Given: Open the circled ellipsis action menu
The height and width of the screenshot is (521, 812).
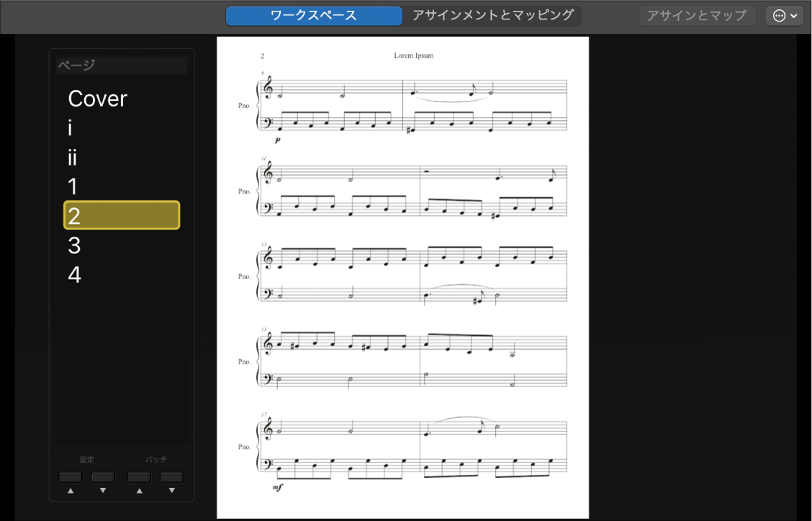Looking at the screenshot, I should [x=780, y=14].
